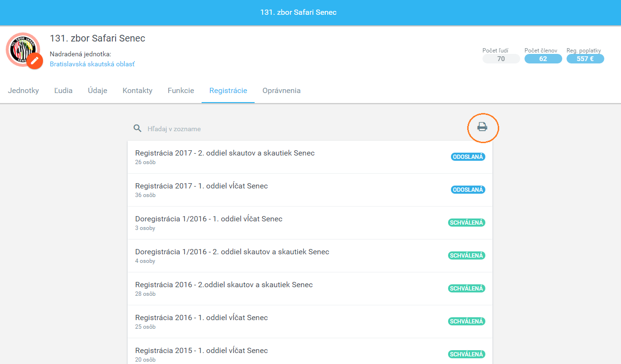Click the '36 osôb' count text
The height and width of the screenshot is (364, 621).
coord(145,195)
